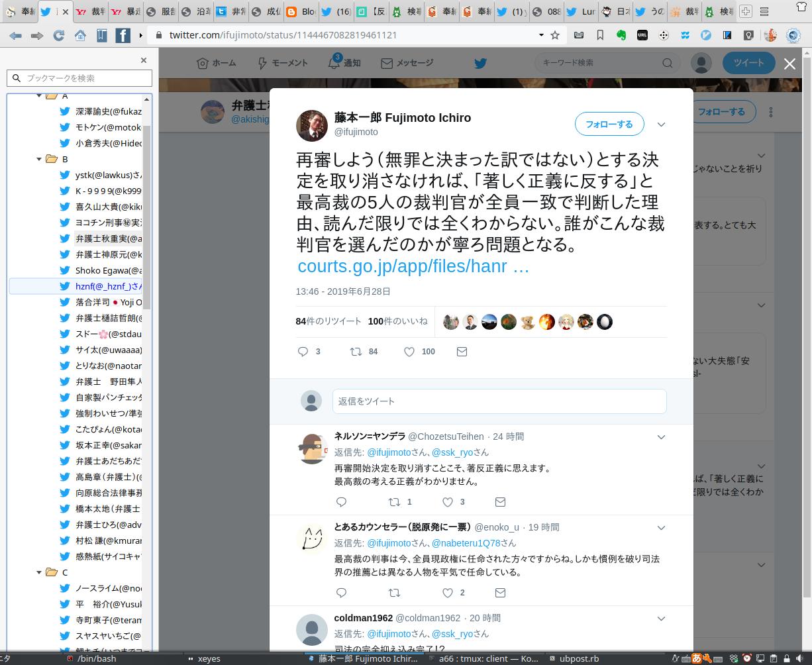Like ネルソン=ヤンデラ's reply

448,502
